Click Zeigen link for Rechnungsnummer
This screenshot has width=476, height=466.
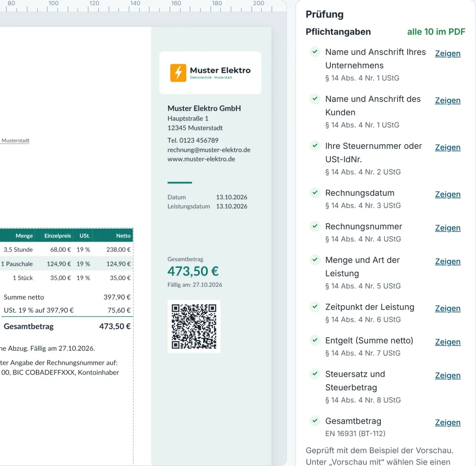[447, 228]
